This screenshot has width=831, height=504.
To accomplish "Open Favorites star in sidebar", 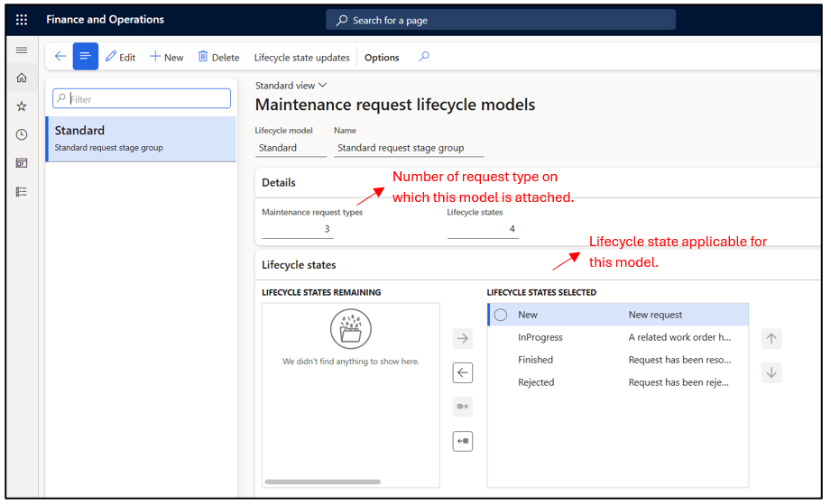I will [22, 106].
